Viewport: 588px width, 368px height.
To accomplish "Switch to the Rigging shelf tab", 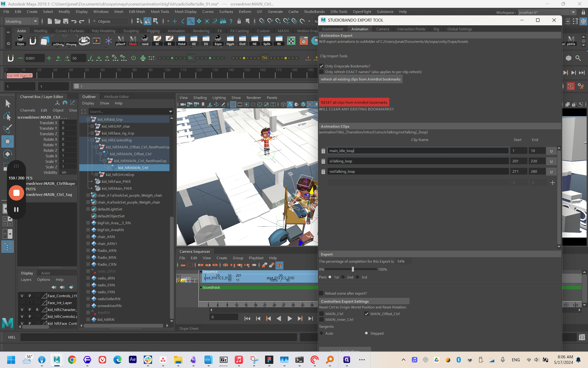I will pos(153,31).
